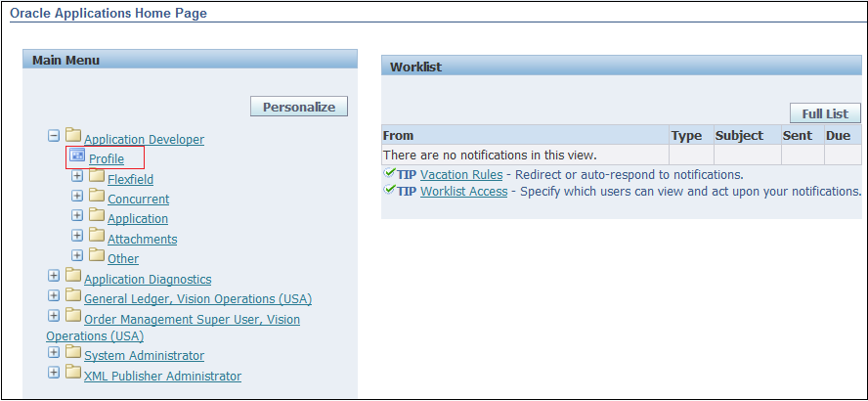The width and height of the screenshot is (868, 401).
Task: Expand the XML Publisher Administrator responsibility
Action: coord(53,372)
